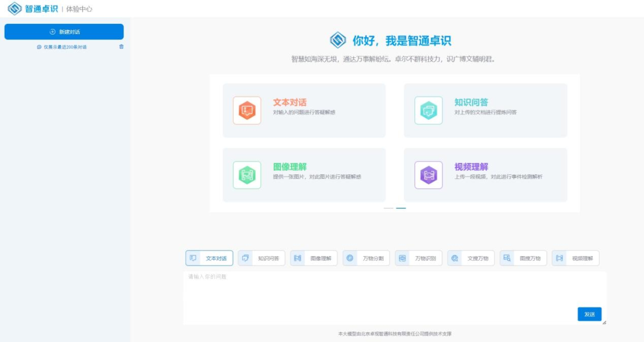This screenshot has height=342, width=644.
Task: Open the 文本对话 orange hexagon card icon
Action: 247,110
